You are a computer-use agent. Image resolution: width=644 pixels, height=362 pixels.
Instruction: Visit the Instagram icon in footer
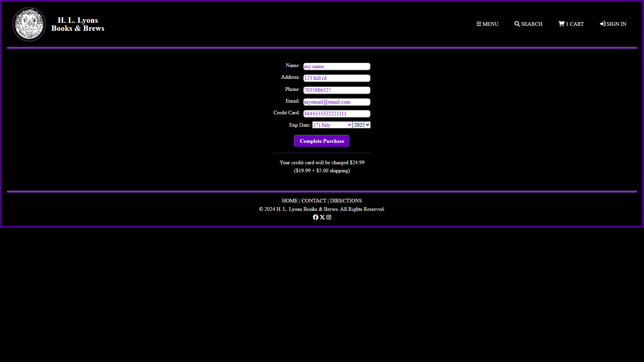pyautogui.click(x=329, y=217)
